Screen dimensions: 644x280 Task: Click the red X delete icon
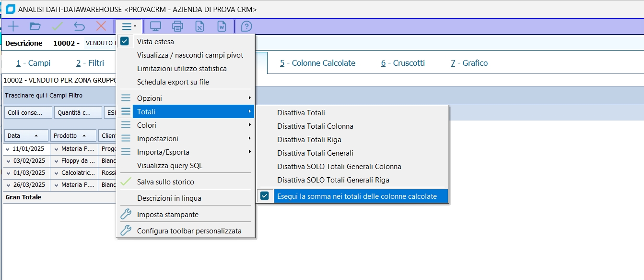(101, 26)
